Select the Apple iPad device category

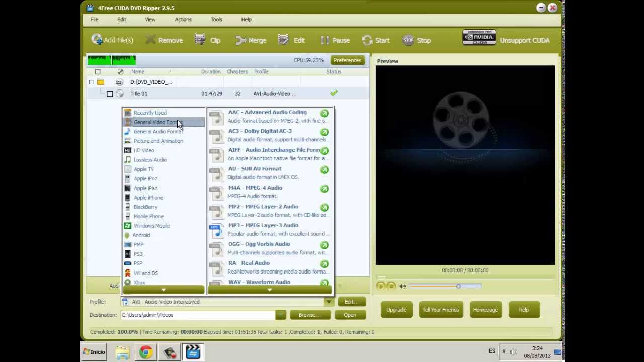164,188
